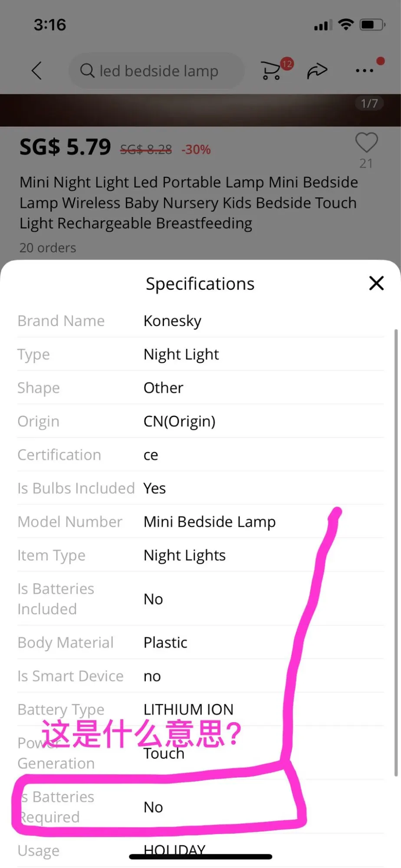Image resolution: width=401 pixels, height=868 pixels.
Task: Tap the Model Number Mini Bedside Lamp value
Action: [210, 522]
